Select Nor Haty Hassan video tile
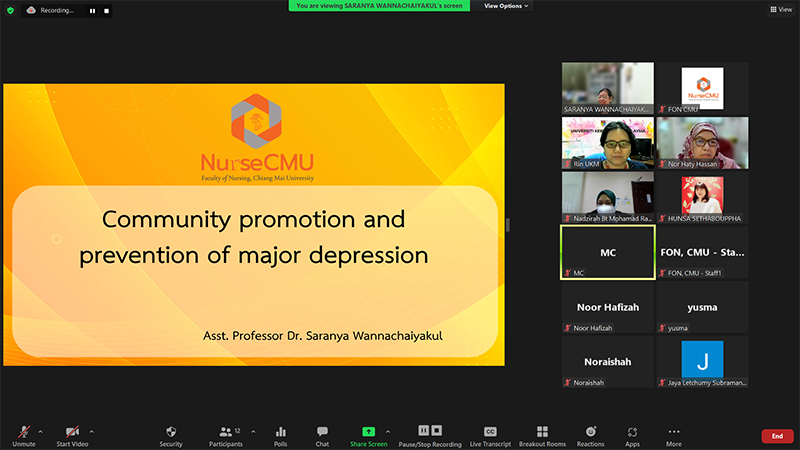This screenshot has width=800, height=450. pyautogui.click(x=702, y=143)
